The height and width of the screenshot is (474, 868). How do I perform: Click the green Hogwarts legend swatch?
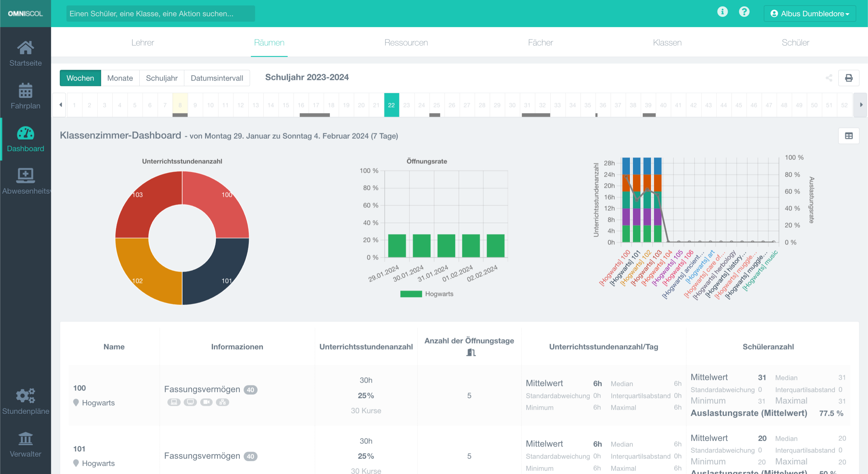pos(411,293)
